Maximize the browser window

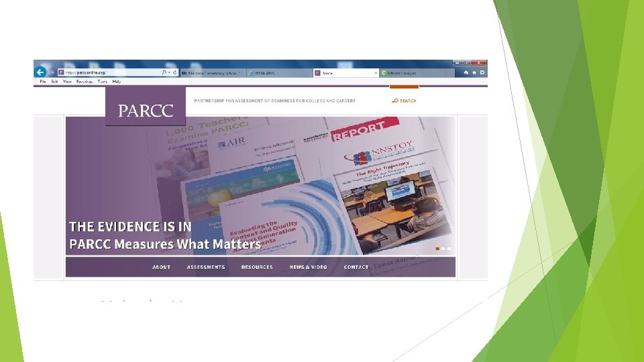tap(466, 63)
